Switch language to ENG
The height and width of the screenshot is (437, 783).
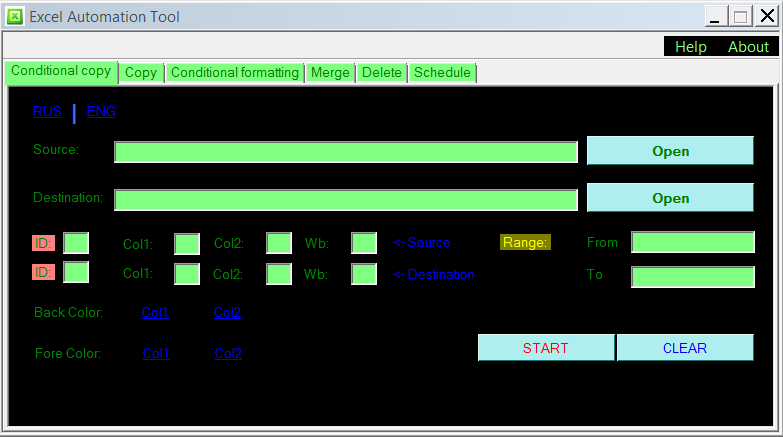101,111
